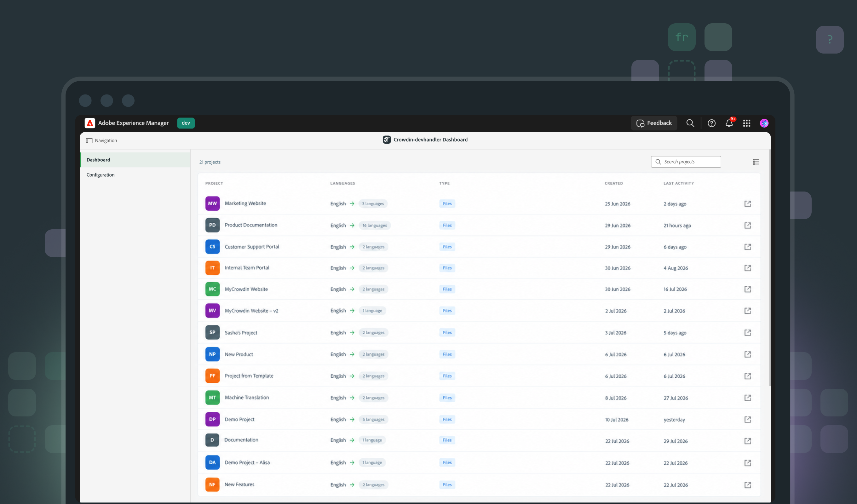Open Internal Team Portal external link icon

coord(747,268)
